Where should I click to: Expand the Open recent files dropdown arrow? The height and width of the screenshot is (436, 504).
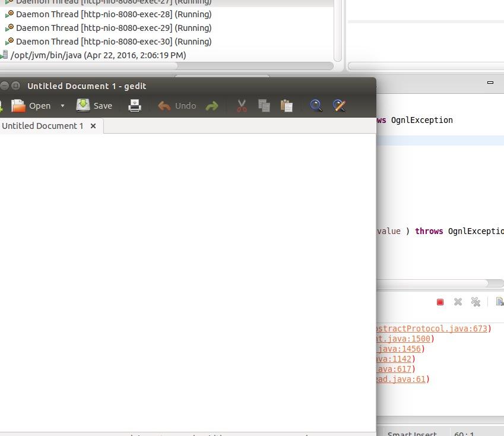click(62, 106)
